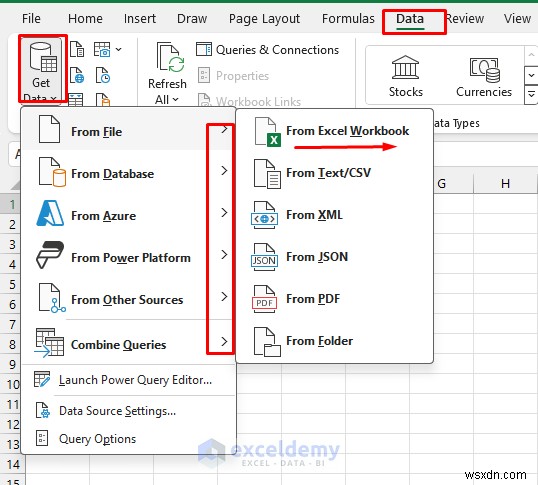
Task: Choose From Database menu entry
Action: 129,171
